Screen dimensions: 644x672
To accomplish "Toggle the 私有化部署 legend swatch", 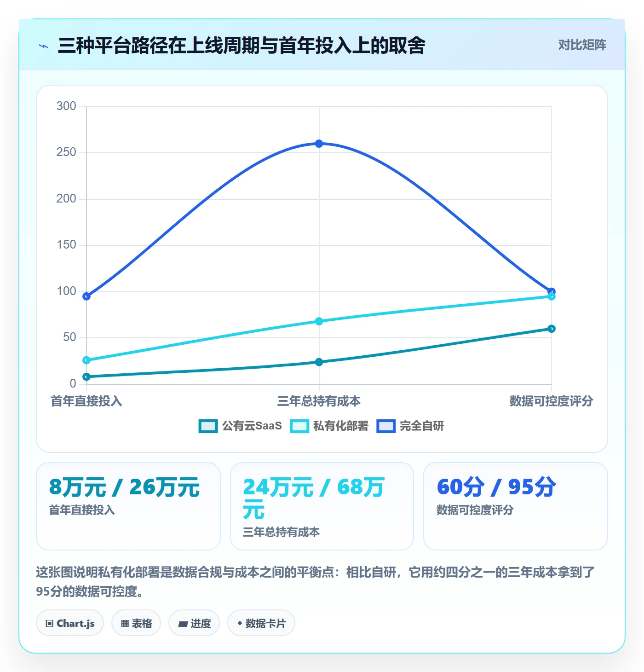I will click(299, 426).
